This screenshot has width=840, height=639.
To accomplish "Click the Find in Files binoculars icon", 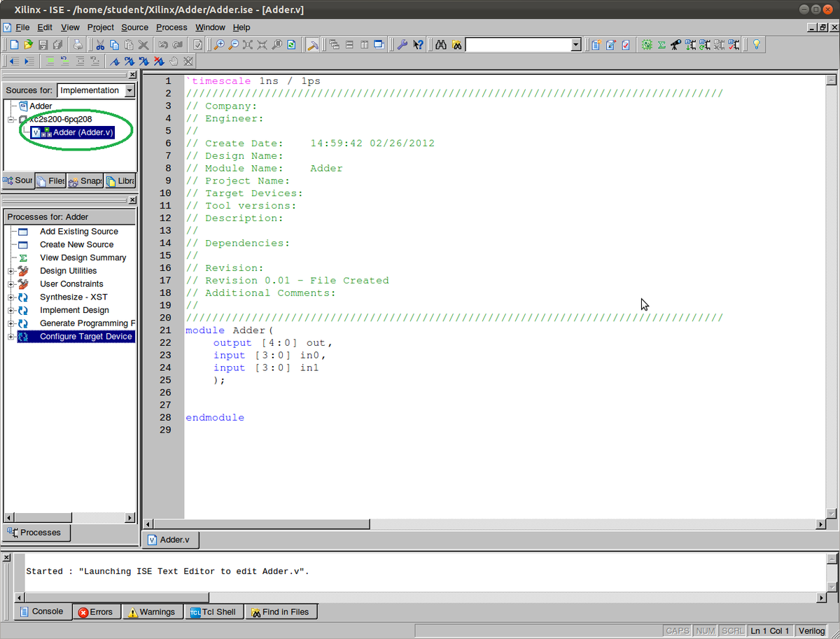I will (456, 44).
